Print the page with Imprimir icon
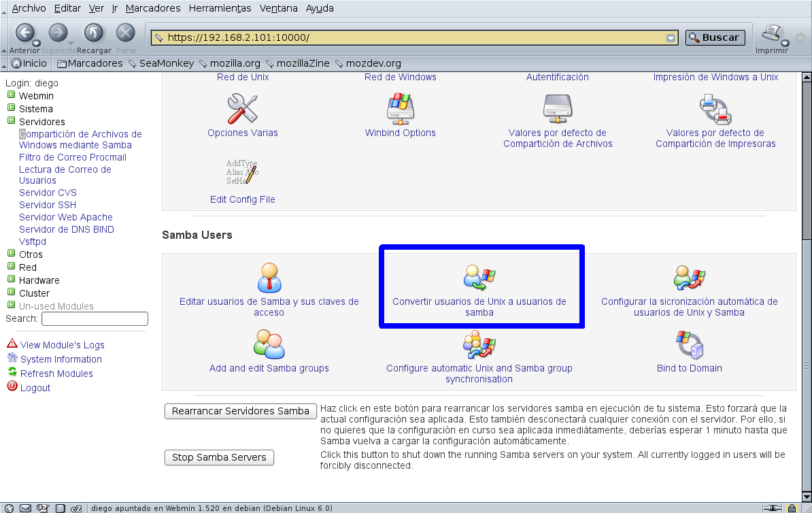 [771, 34]
